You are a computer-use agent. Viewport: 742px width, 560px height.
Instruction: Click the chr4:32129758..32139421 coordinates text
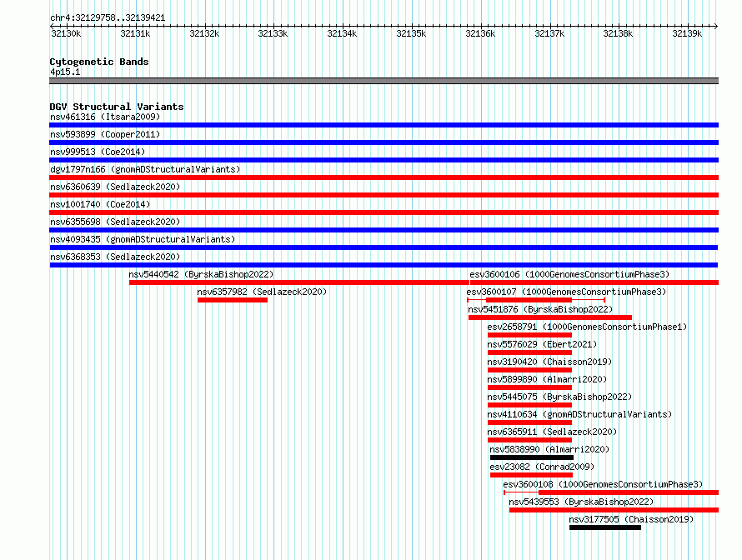[108, 18]
